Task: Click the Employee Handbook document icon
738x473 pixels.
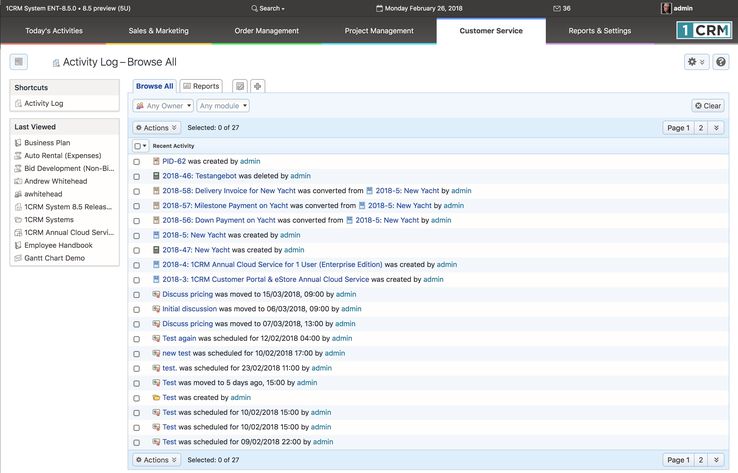Action: [18, 245]
